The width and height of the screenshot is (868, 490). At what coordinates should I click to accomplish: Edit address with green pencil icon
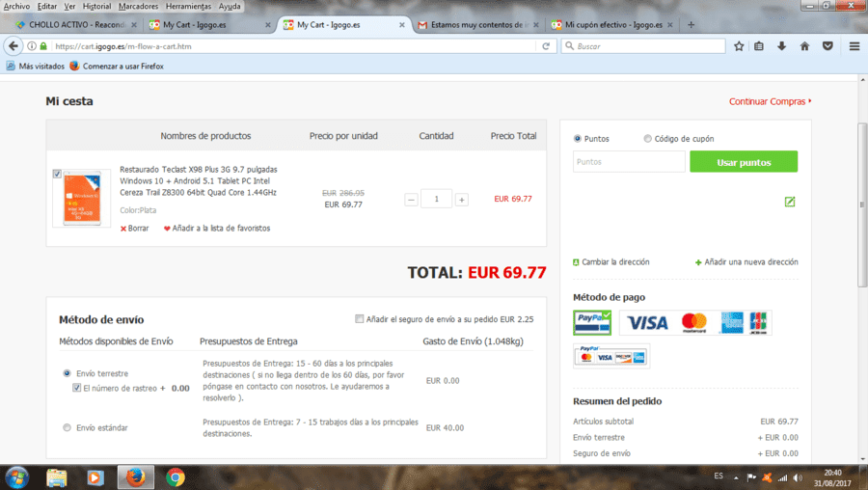790,202
